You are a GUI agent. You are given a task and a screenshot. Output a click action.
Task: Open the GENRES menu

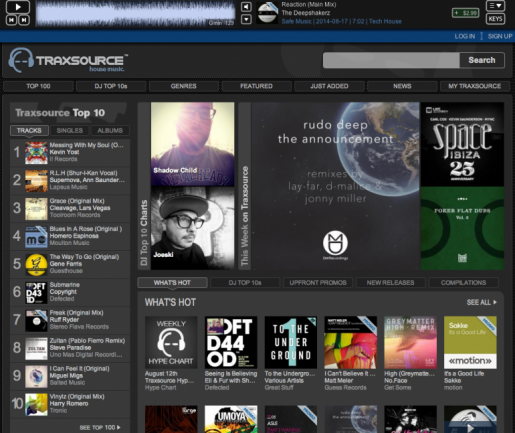point(184,86)
